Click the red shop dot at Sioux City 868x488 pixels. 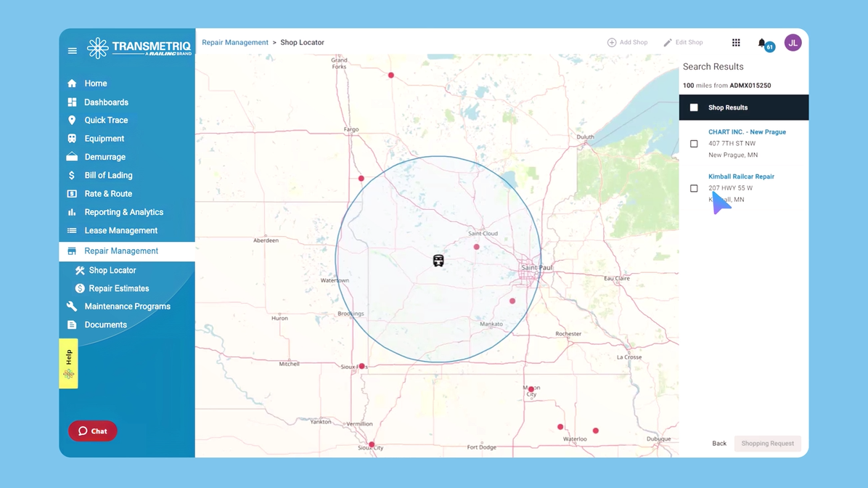point(372,444)
